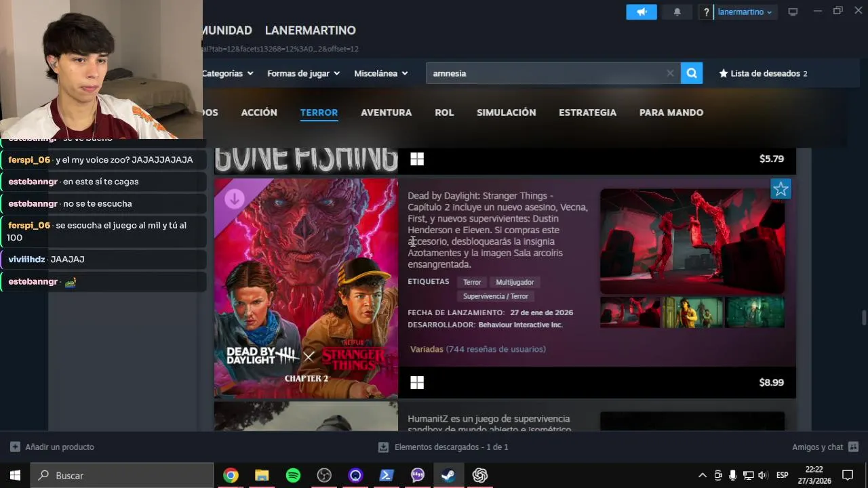Click the Windows icon beside $5.79

[x=417, y=159]
